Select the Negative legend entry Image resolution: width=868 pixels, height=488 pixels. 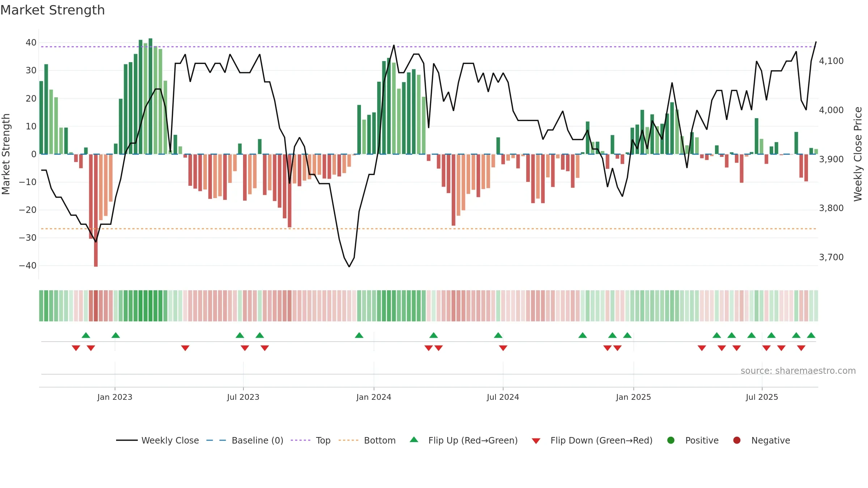pos(761,440)
